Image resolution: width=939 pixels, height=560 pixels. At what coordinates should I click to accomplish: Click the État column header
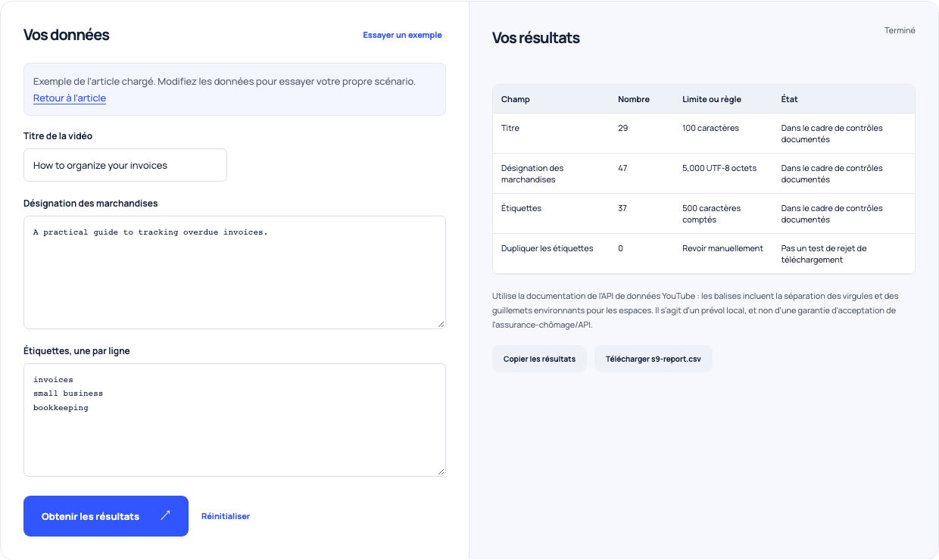(789, 99)
